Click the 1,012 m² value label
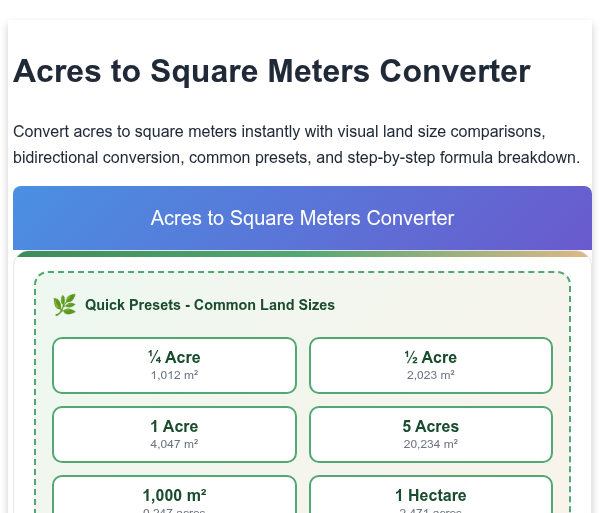 click(174, 375)
